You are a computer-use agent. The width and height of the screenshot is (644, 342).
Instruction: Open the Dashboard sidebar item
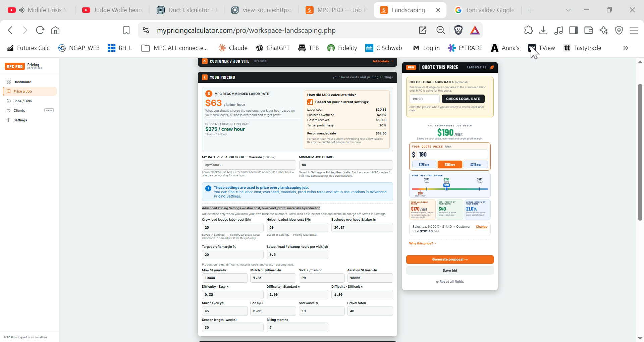(30, 82)
